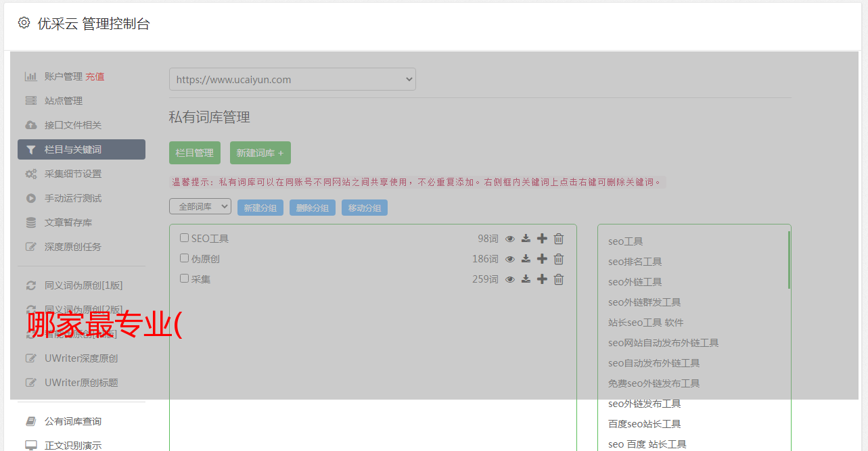Tick the 采集 checkbox

184,279
